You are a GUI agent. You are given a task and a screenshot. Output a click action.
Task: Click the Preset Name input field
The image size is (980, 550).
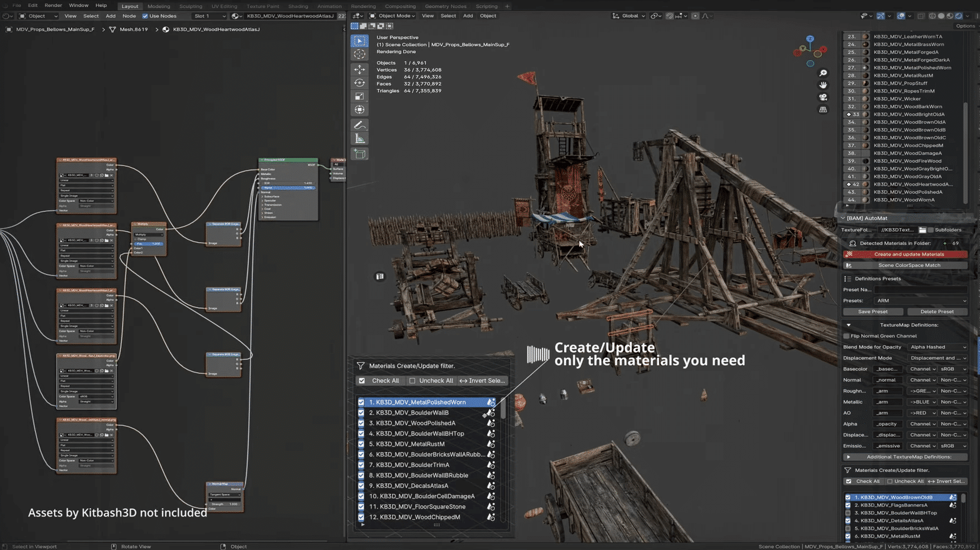[920, 289]
